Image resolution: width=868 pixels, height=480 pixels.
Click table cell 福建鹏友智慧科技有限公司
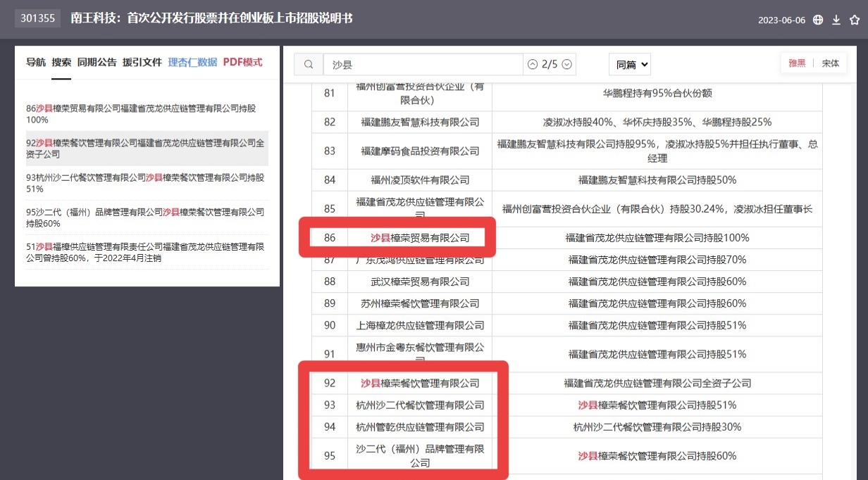420,122
